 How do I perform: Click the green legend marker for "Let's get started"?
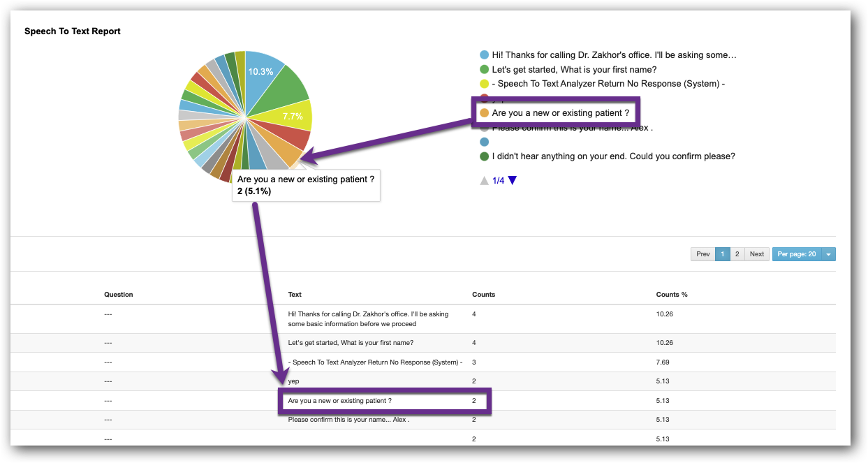(484, 69)
